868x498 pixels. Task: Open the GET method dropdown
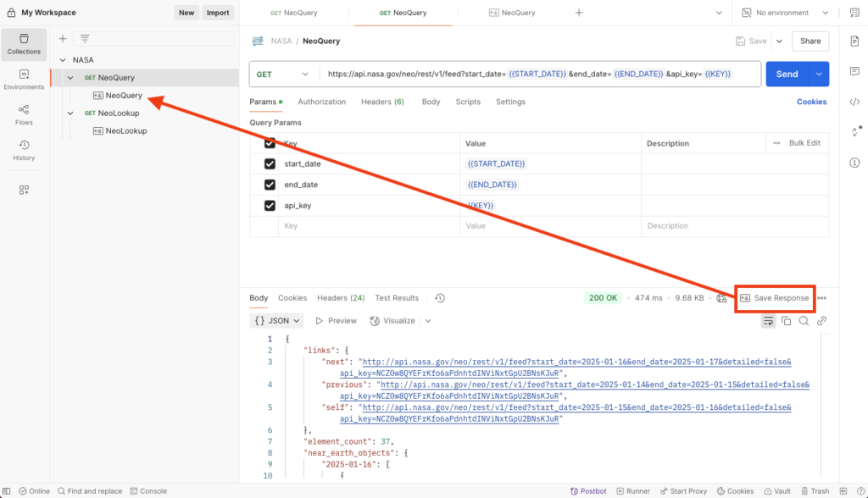[283, 75]
